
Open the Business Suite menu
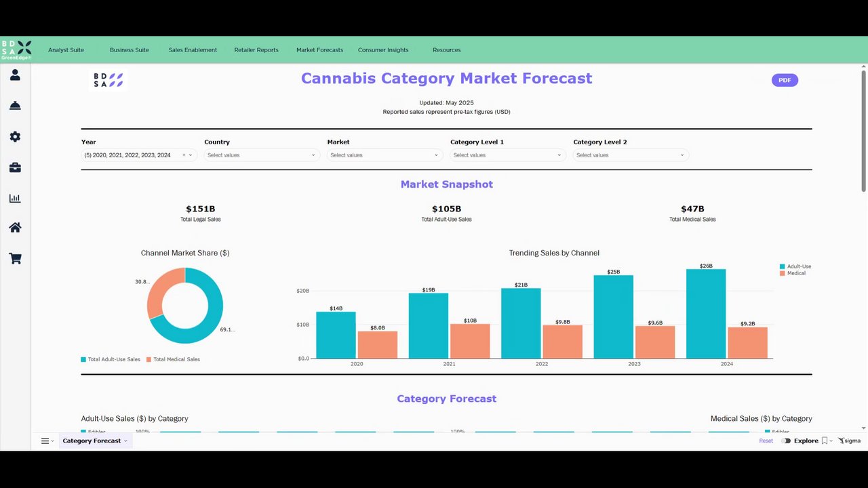[x=130, y=50]
